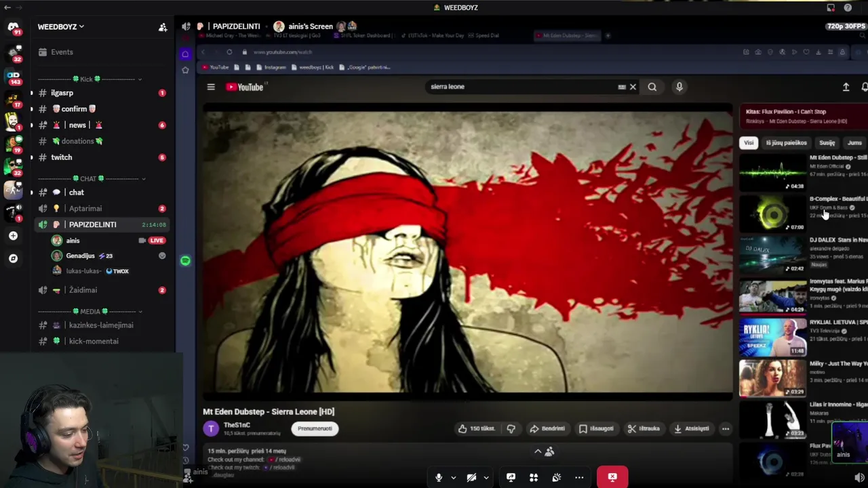Select Jums filter chip
The height and width of the screenshot is (488, 868).
click(854, 143)
